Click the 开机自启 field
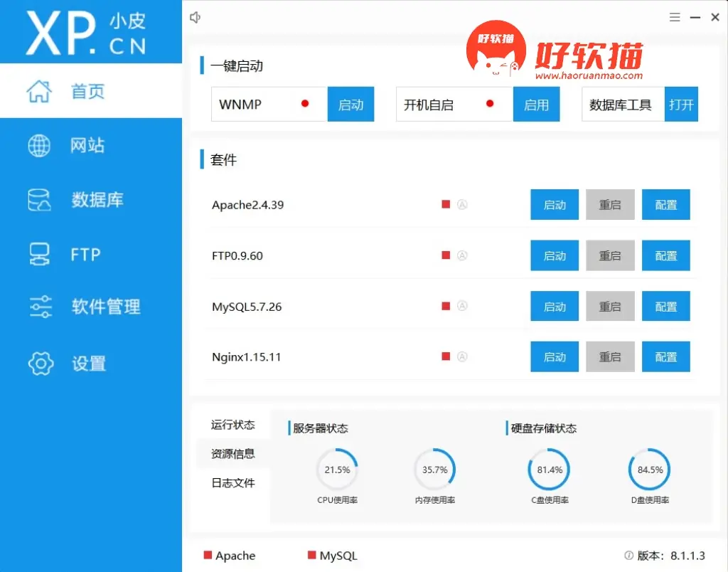This screenshot has height=572, width=728. pos(454,104)
